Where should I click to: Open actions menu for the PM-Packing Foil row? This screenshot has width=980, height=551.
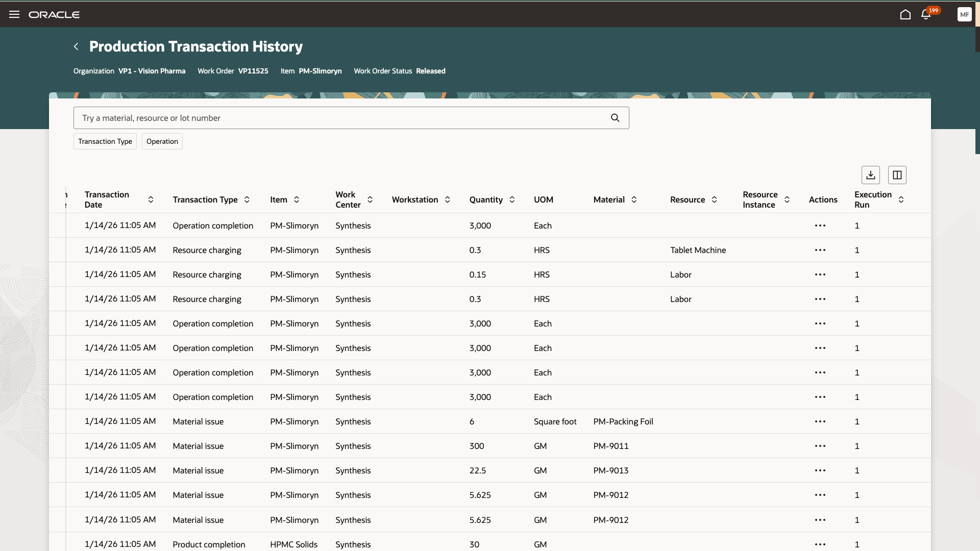click(x=820, y=421)
